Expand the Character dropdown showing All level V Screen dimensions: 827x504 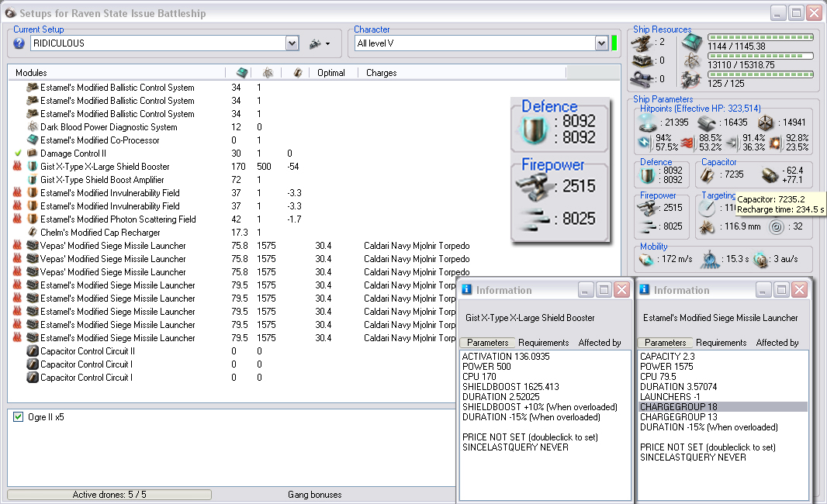click(601, 44)
